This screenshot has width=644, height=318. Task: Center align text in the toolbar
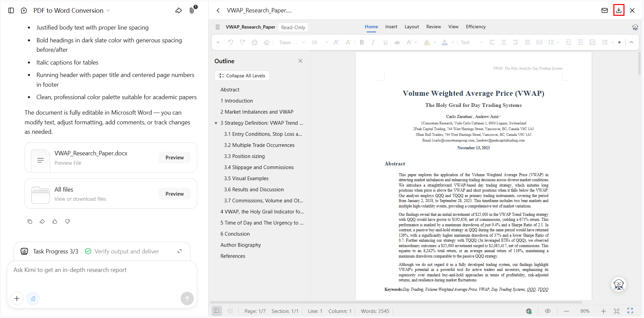pyautogui.click(x=504, y=42)
